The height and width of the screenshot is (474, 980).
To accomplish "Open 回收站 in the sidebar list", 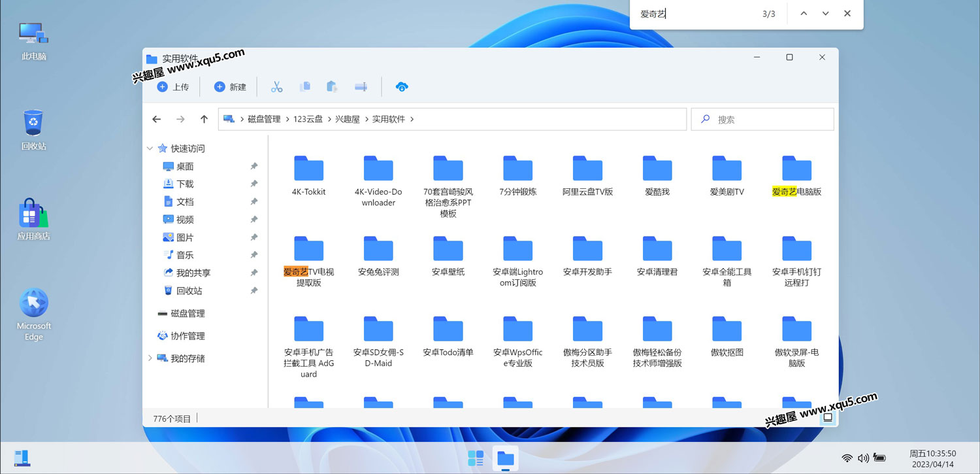I will tap(182, 290).
